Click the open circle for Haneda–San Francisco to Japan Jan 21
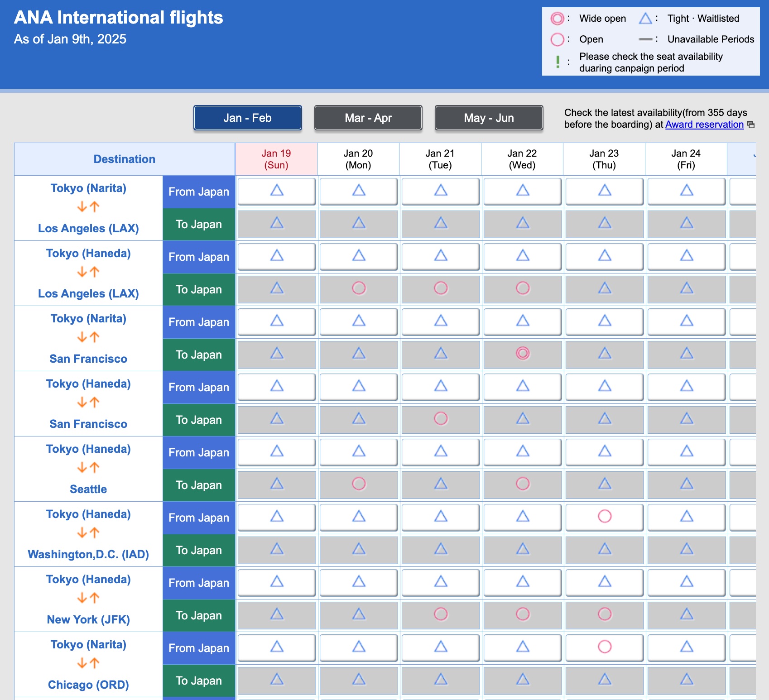 point(440,419)
